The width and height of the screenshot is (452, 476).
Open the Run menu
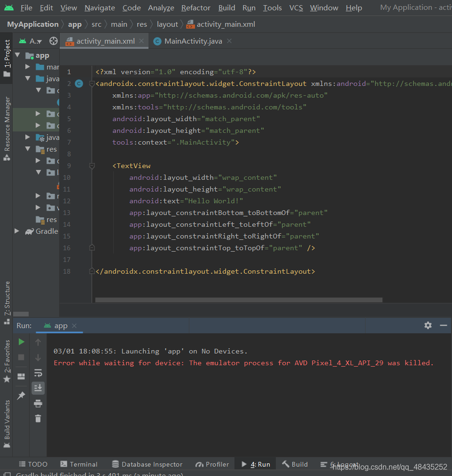click(x=249, y=8)
